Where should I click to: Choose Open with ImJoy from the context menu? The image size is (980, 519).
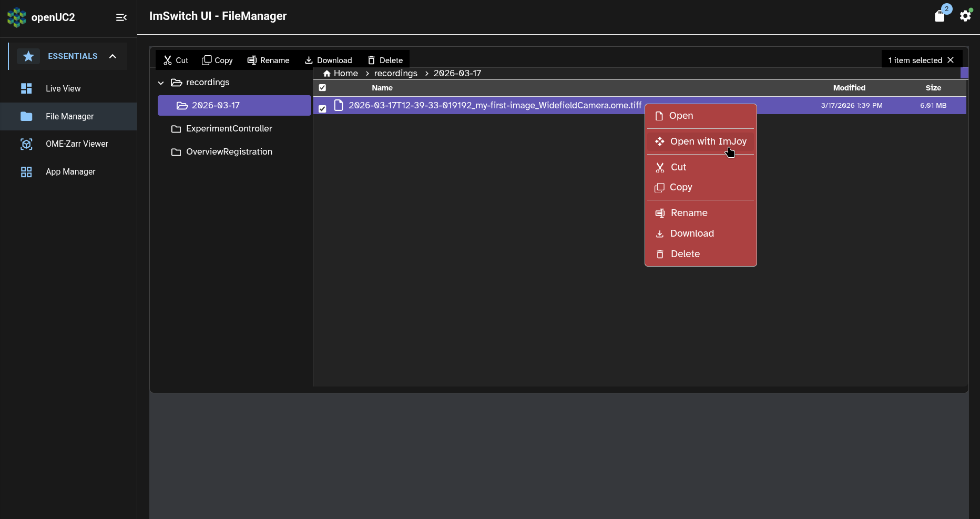[x=708, y=141]
